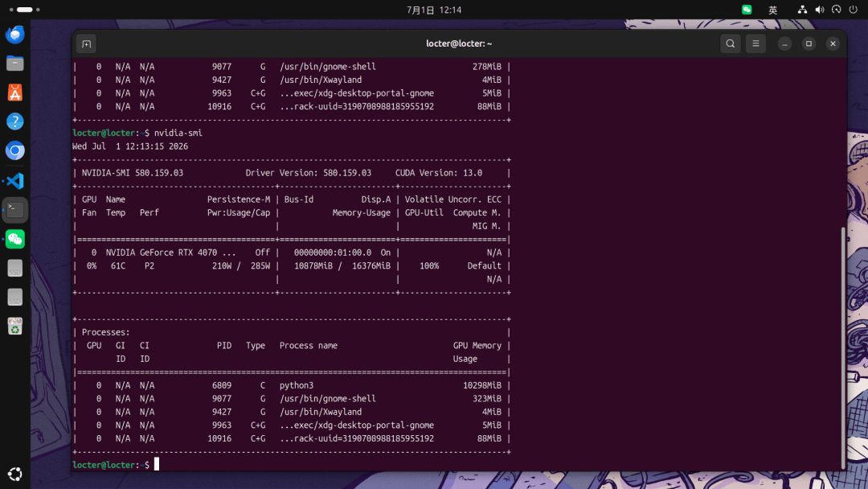
Task: Launch the Chromium browser from the dock
Action: [15, 150]
